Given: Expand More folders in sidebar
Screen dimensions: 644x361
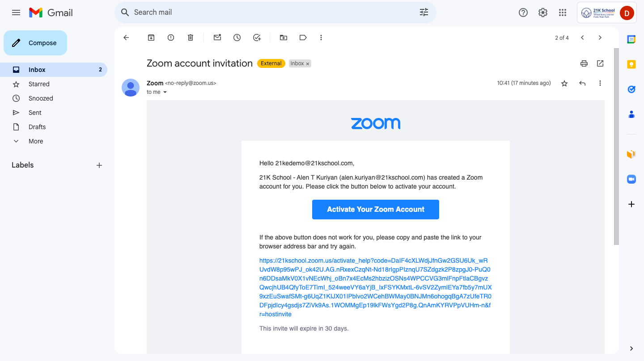Looking at the screenshot, I should [36, 141].
